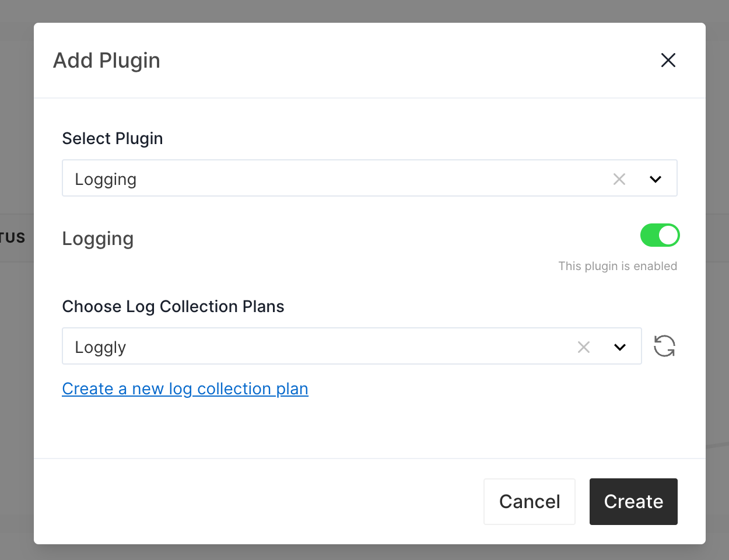The image size is (729, 560).
Task: Cancel adding the plugin
Action: pyautogui.click(x=530, y=502)
